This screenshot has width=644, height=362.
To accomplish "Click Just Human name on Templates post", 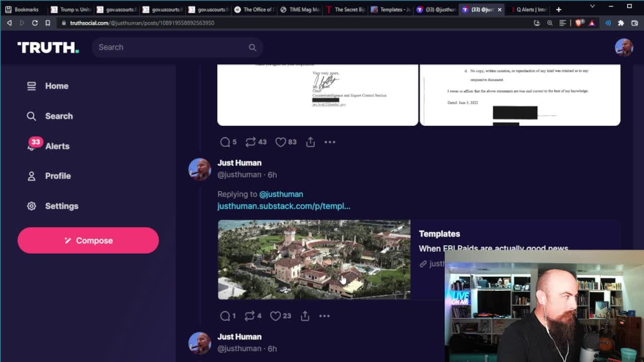I will [x=239, y=163].
